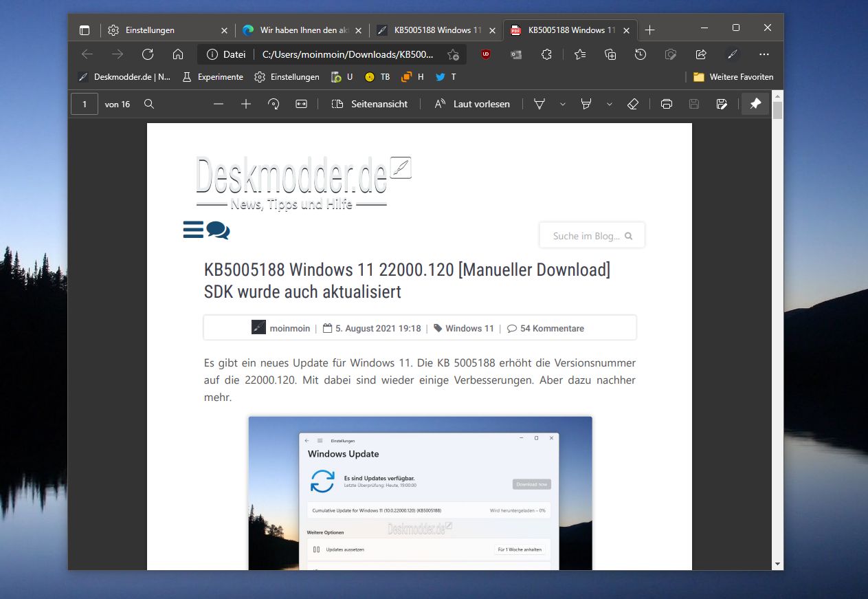Open a new tab with the plus button
Viewport: 868px width, 599px height.
pyautogui.click(x=650, y=30)
